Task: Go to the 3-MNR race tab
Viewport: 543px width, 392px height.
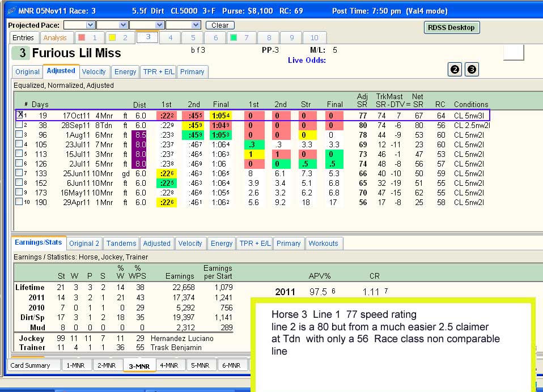Action: [x=139, y=366]
